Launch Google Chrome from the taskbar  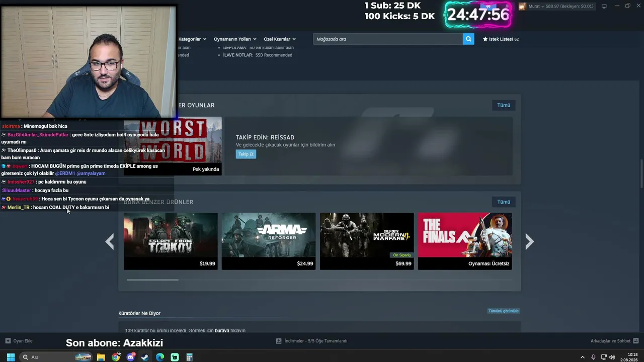[116, 357]
